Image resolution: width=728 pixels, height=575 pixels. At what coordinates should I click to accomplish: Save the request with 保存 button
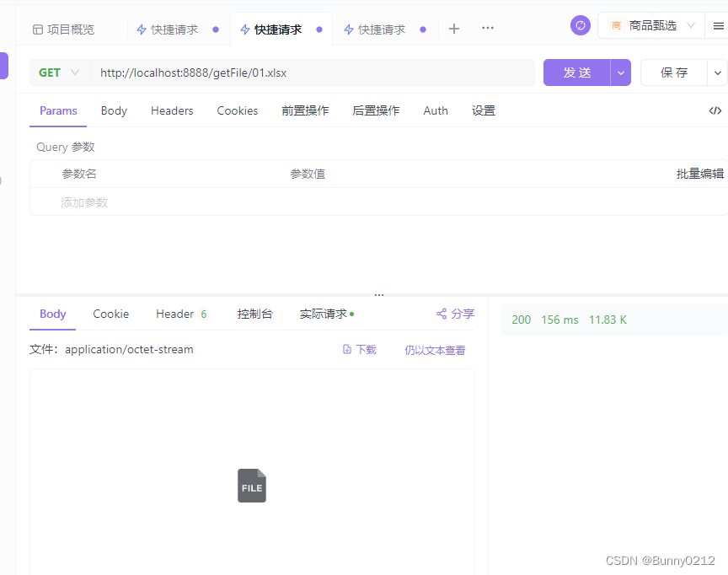tap(674, 73)
